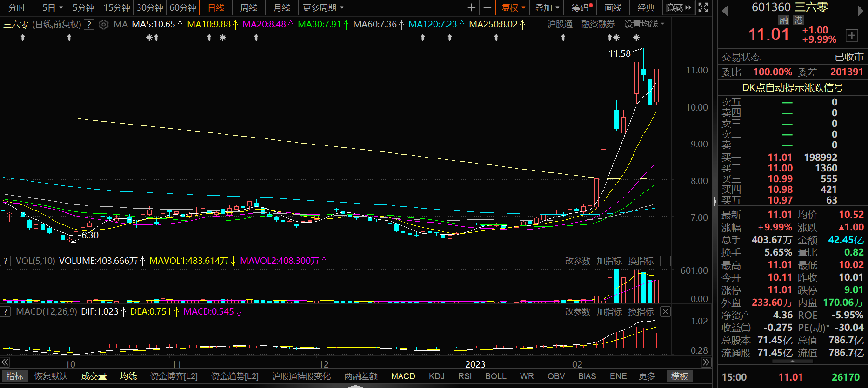Expand the 更多周期 dropdown
Screen dimensions: 868x388
tap(323, 7)
